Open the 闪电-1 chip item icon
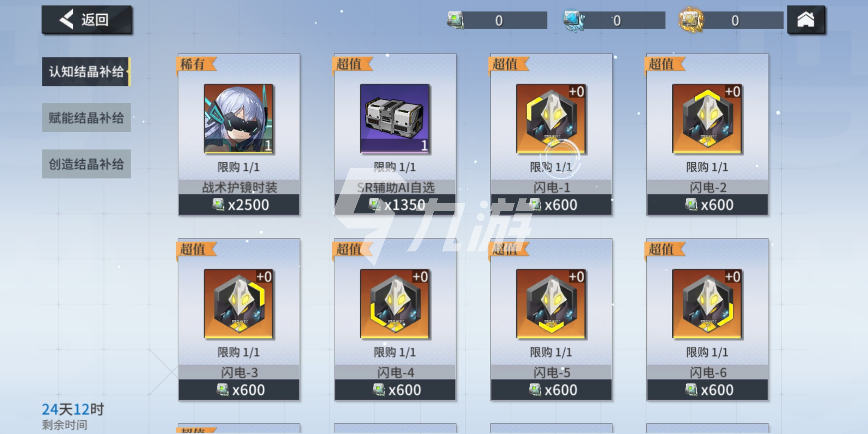This screenshot has width=868, height=434. 551,119
